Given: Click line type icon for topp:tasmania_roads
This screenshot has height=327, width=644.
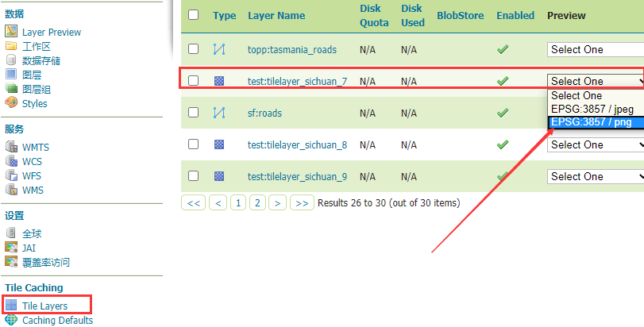Looking at the screenshot, I should [219, 49].
